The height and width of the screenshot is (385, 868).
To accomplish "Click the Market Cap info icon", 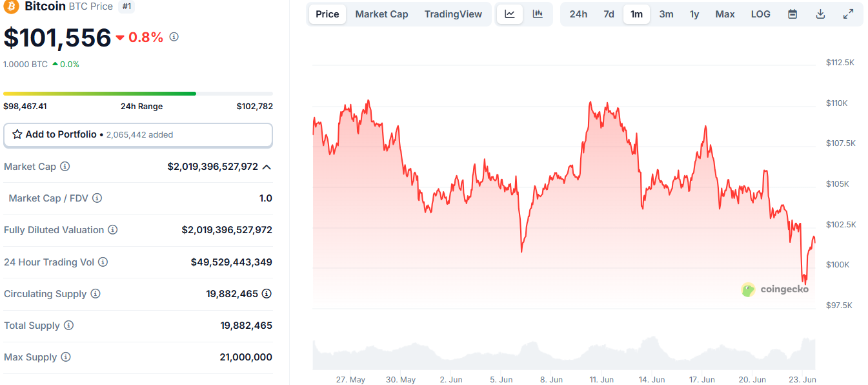I will click(65, 167).
